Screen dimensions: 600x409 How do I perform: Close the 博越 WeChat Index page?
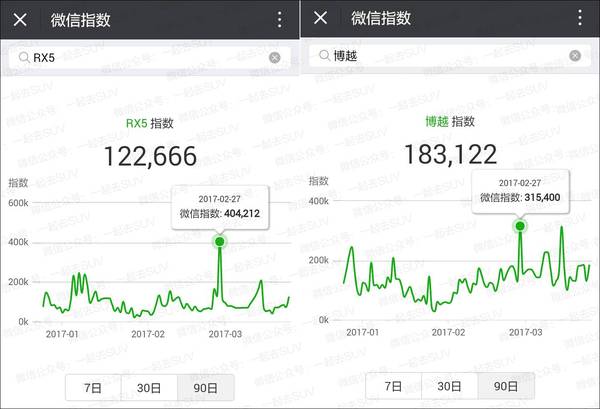320,18
